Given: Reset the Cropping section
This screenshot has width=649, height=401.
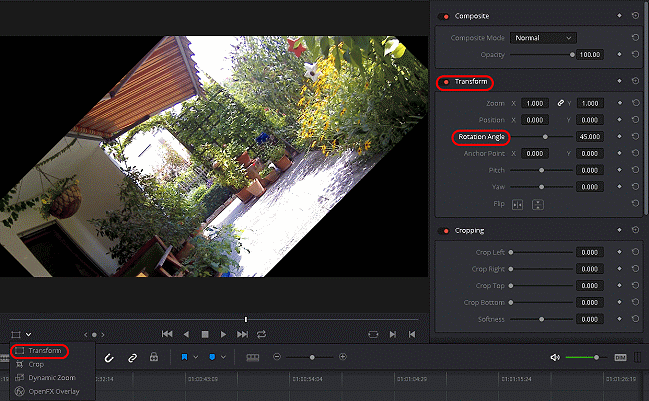Looking at the screenshot, I should click(x=635, y=230).
